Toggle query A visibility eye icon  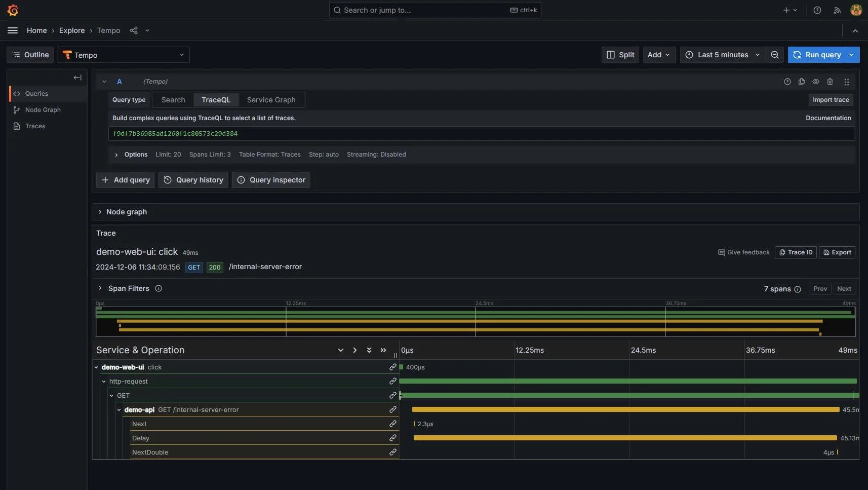(816, 82)
